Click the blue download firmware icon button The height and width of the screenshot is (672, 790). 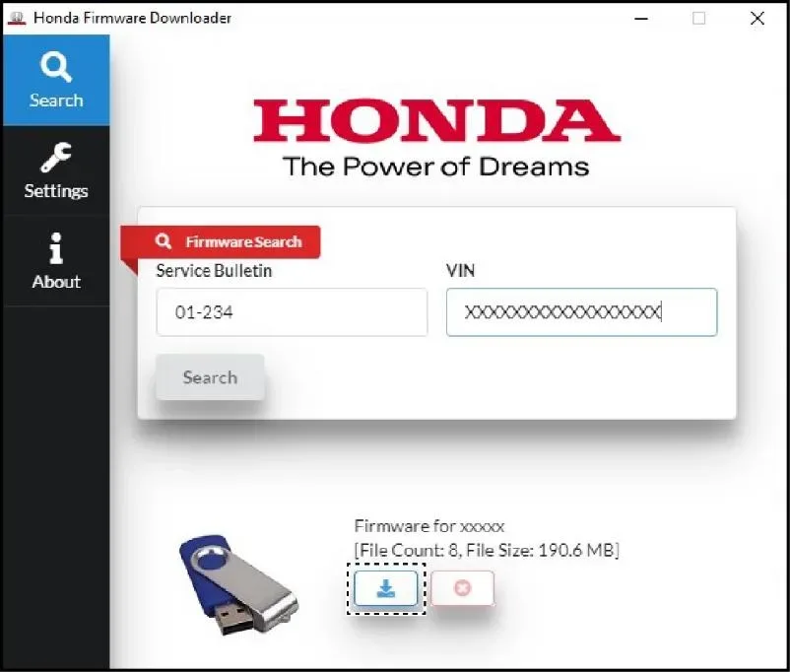coord(386,588)
